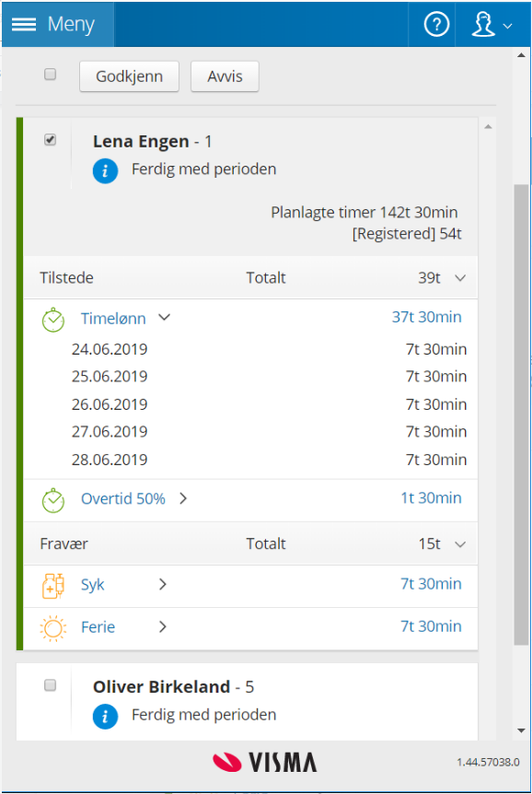Expand the Ferie chevron
This screenshot has height=794, width=532.
[x=163, y=627]
